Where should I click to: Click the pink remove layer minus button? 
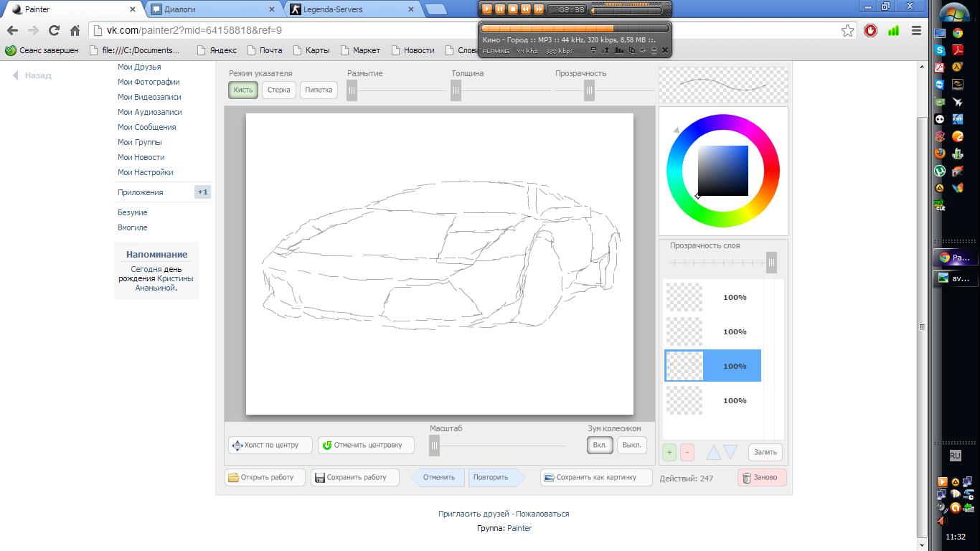click(687, 452)
